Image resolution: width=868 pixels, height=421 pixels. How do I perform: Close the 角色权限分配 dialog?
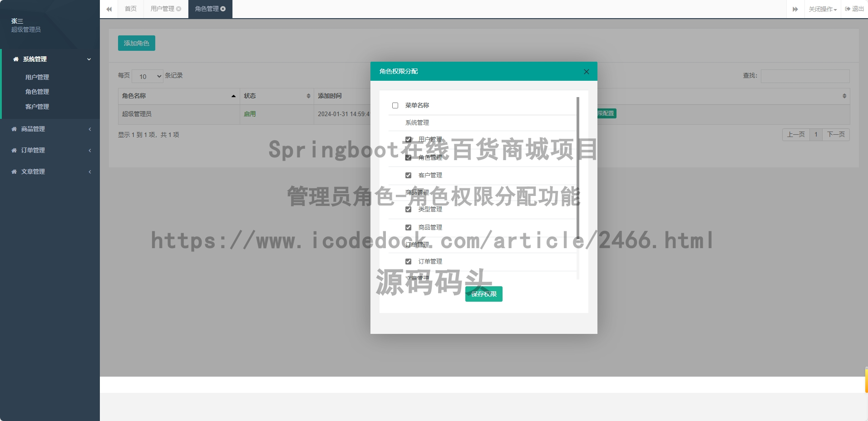click(587, 72)
